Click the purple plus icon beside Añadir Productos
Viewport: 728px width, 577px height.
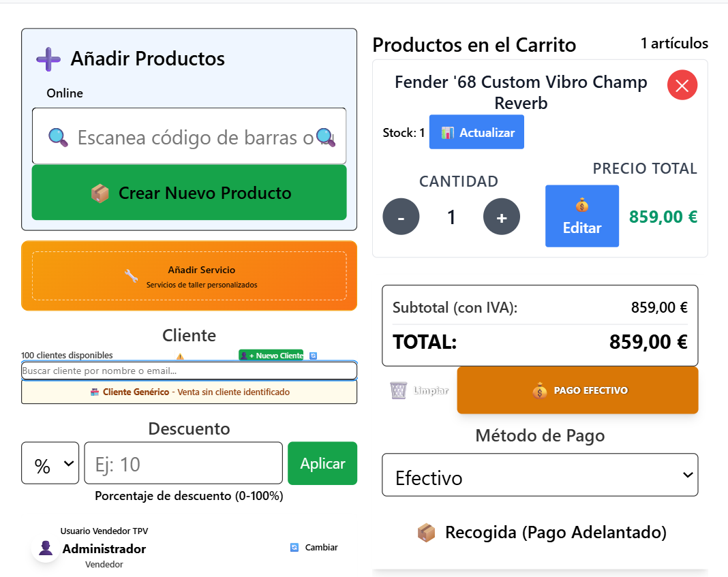tap(48, 59)
